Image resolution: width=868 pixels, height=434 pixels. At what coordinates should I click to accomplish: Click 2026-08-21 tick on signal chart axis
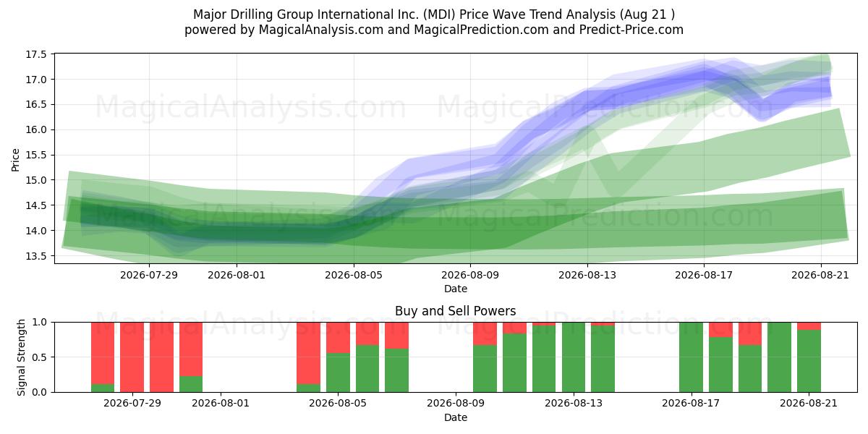click(809, 404)
